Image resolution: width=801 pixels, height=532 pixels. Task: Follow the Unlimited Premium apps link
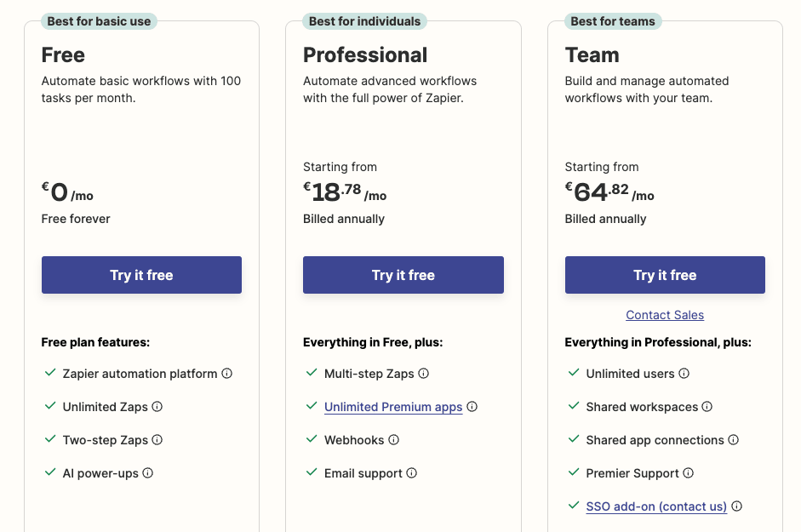(x=393, y=407)
